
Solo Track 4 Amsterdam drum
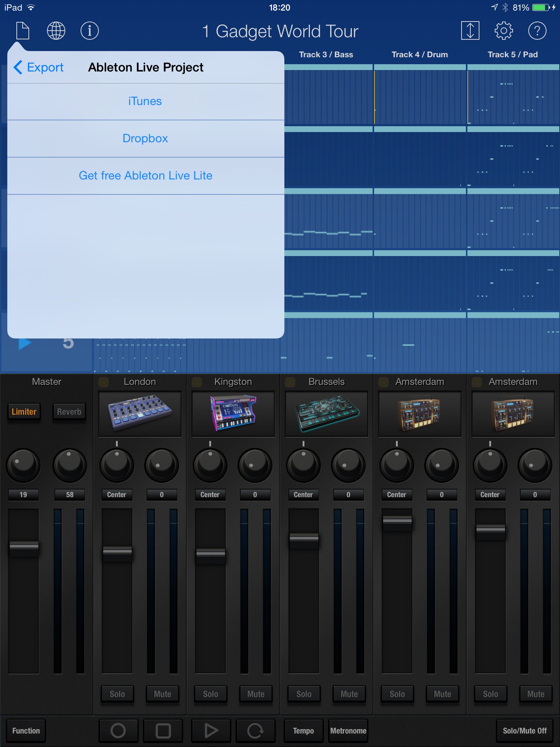click(x=397, y=694)
